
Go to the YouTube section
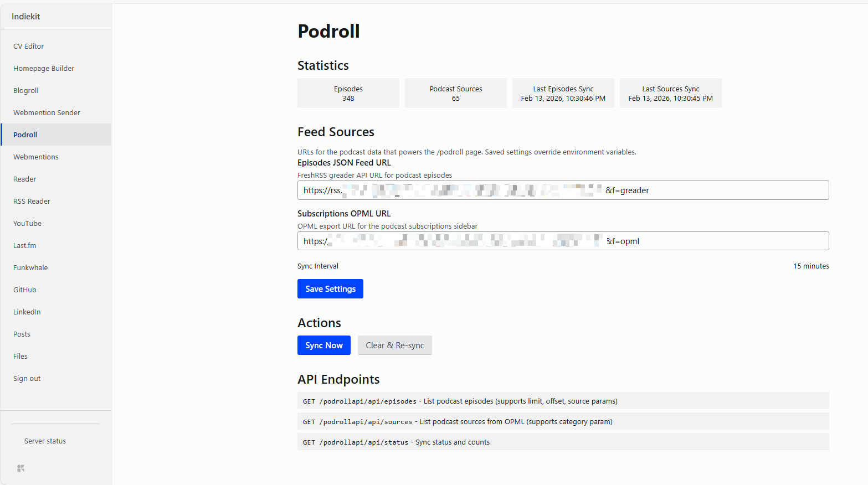(28, 224)
